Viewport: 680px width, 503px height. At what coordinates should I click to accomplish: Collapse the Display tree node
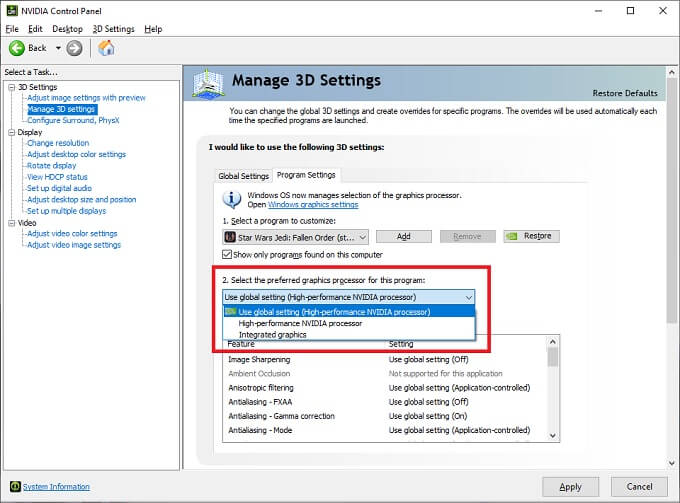pos(10,132)
